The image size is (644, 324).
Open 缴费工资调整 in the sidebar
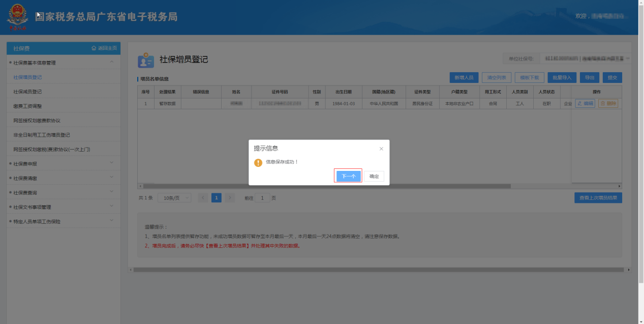coord(27,106)
